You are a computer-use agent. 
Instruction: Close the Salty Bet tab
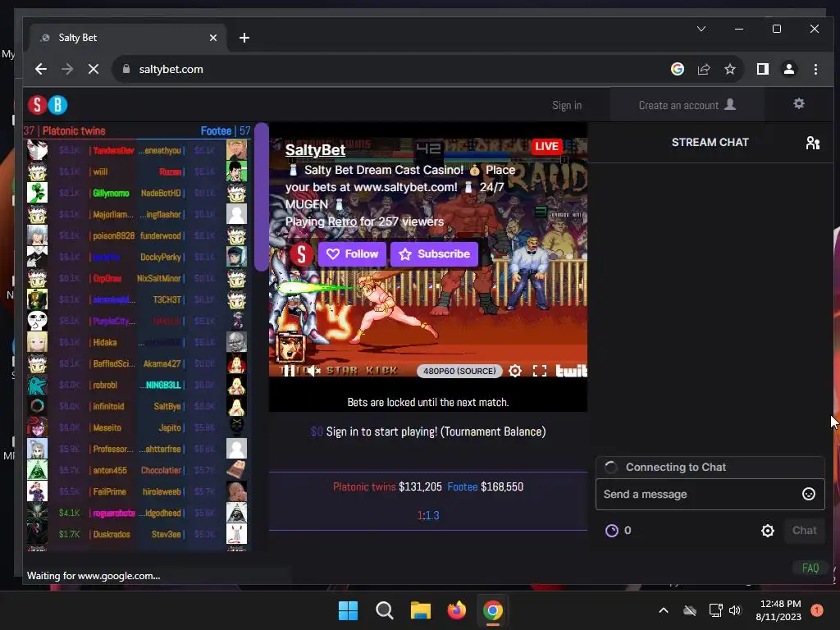pyautogui.click(x=213, y=38)
